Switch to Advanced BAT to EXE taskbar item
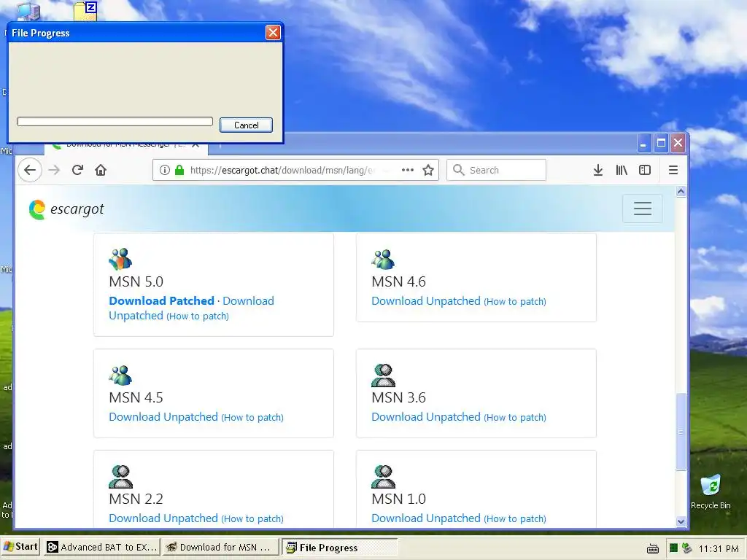 pos(101,547)
